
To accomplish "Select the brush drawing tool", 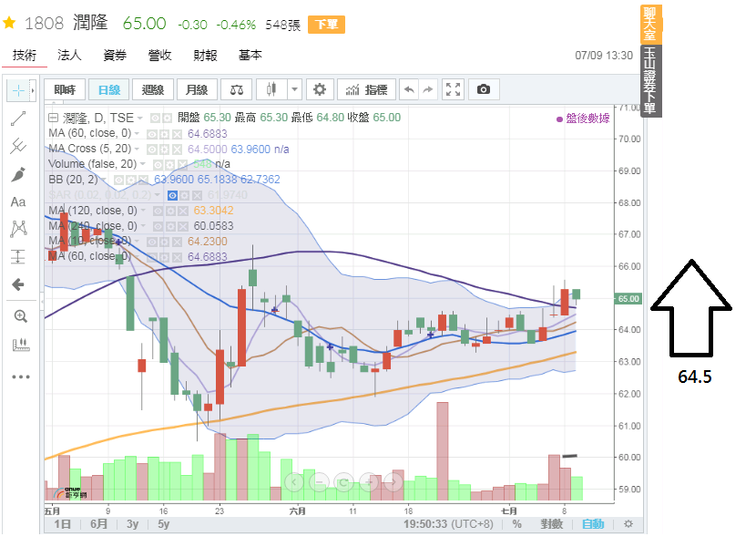I will pyautogui.click(x=18, y=174).
